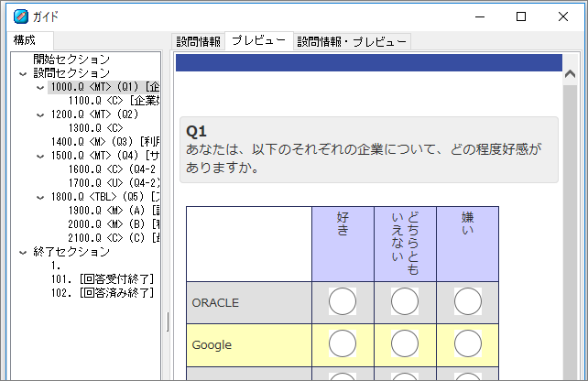Image resolution: width=588 pixels, height=381 pixels.
Task: Collapse the 1200.Q <MT> (Q2) node
Action: click(x=40, y=115)
